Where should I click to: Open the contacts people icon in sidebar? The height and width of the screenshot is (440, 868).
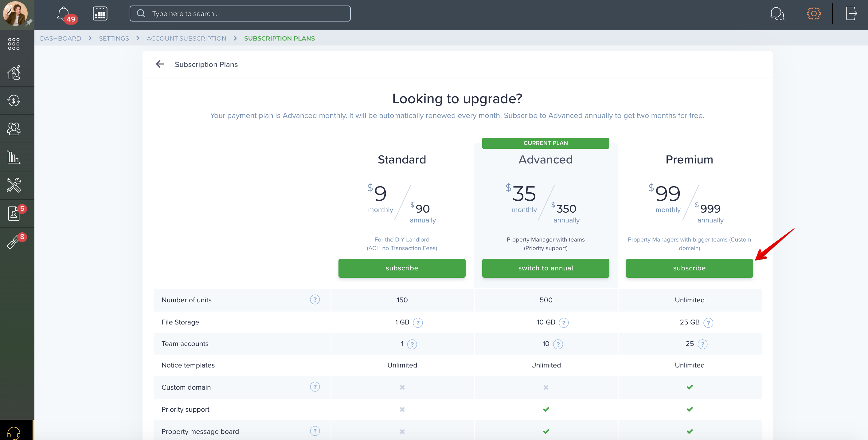coord(14,129)
